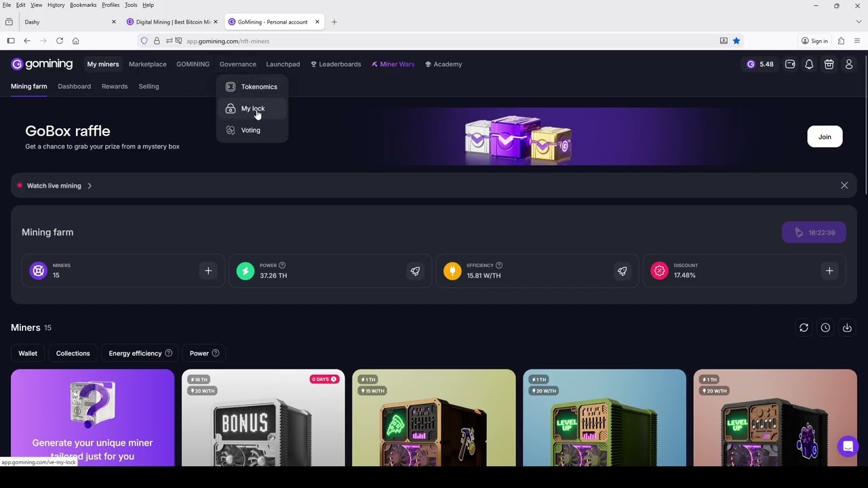
Task: Switch to Selling tab
Action: coord(149,87)
